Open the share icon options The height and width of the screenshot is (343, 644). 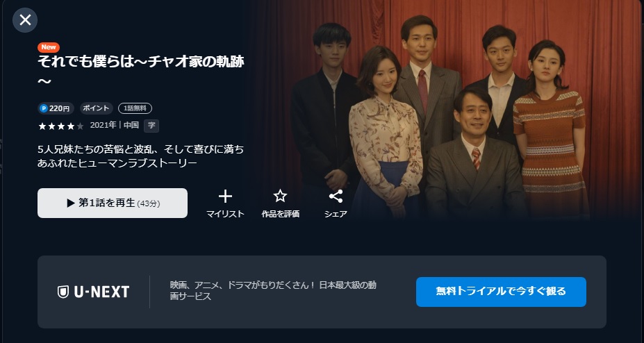click(336, 196)
